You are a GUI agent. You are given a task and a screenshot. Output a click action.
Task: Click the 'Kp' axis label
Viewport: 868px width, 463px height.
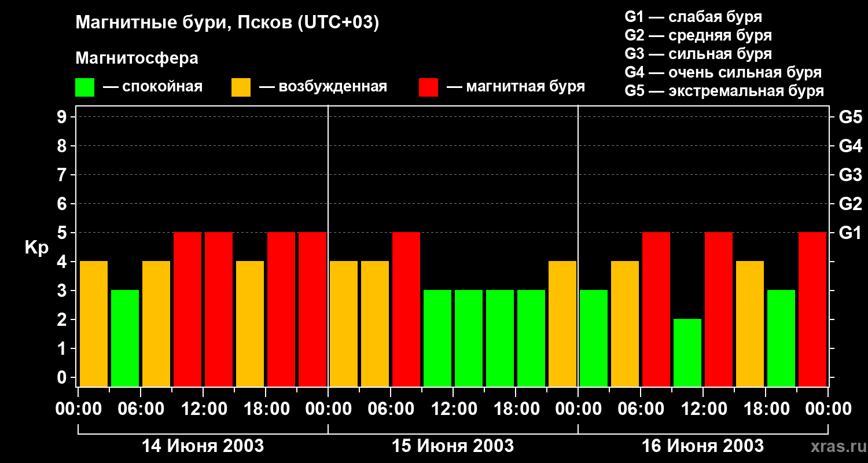[36, 248]
